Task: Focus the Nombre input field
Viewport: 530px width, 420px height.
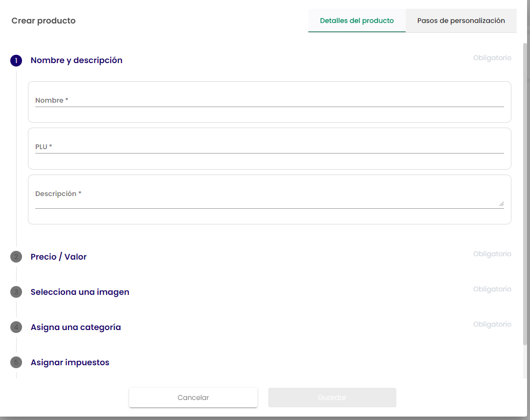Action: pyautogui.click(x=269, y=101)
